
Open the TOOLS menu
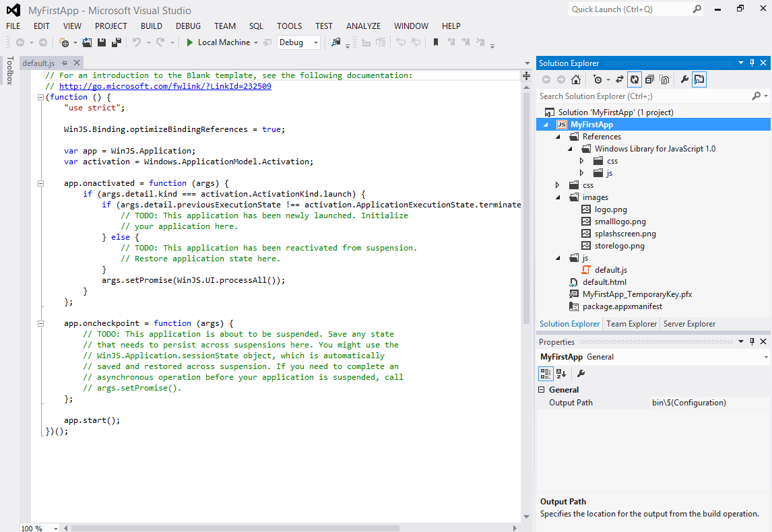290,26
